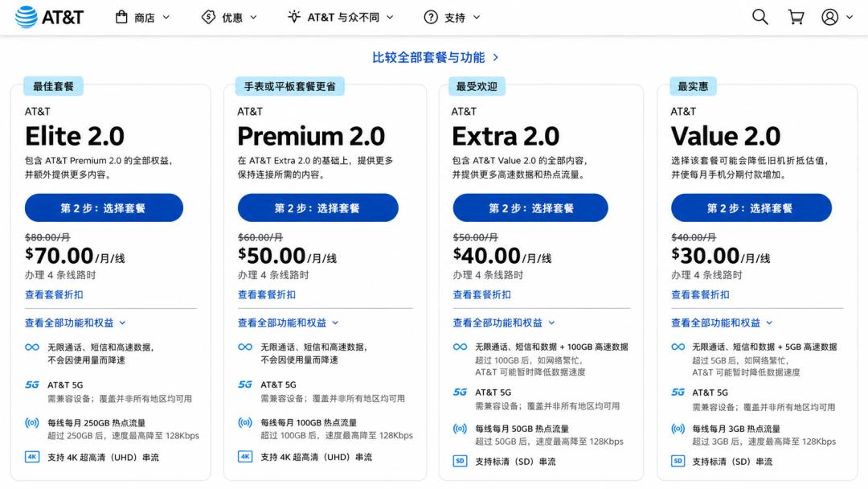Click the shopping bag icon beside 商店

click(x=121, y=17)
